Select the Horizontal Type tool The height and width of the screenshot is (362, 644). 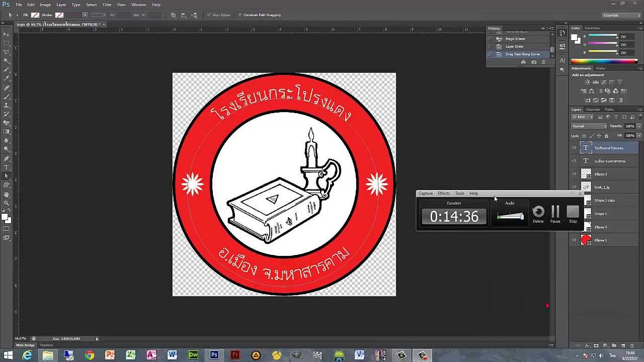[7, 167]
